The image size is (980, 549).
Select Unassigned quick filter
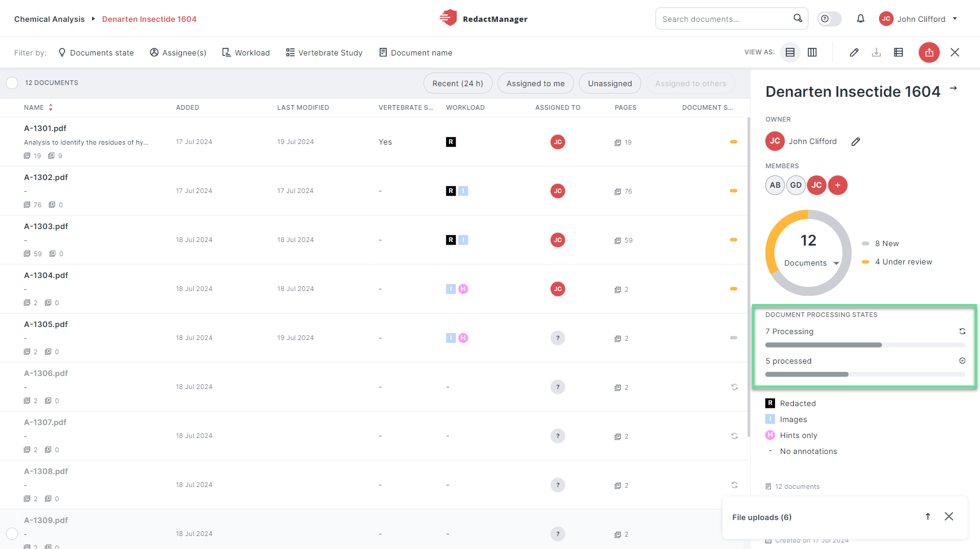point(610,83)
